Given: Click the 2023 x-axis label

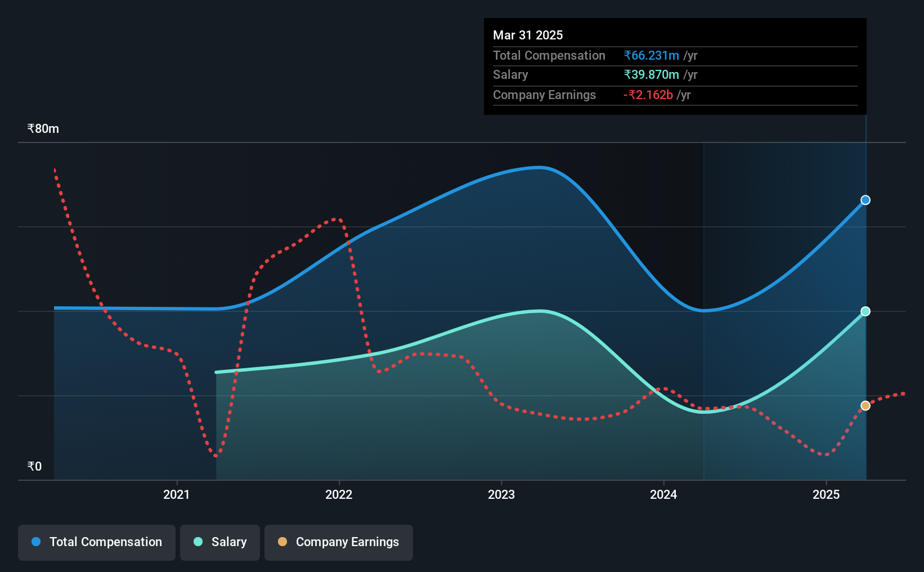Looking at the screenshot, I should (x=501, y=494).
